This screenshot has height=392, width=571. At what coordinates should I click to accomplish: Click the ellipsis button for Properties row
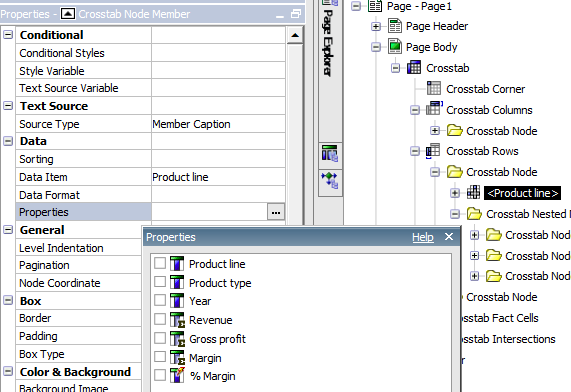tap(276, 212)
